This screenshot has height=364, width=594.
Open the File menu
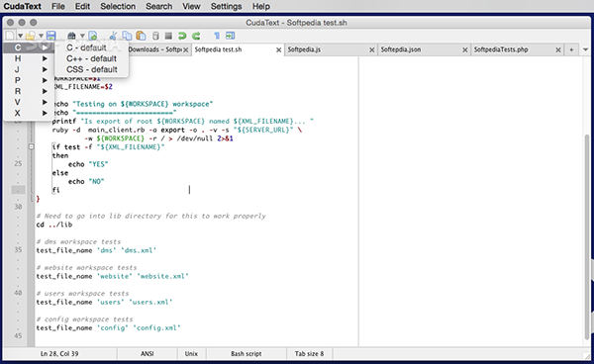point(58,7)
